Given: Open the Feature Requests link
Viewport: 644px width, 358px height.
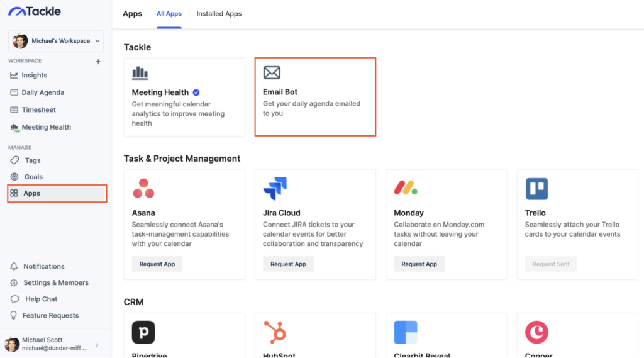Looking at the screenshot, I should point(50,315).
